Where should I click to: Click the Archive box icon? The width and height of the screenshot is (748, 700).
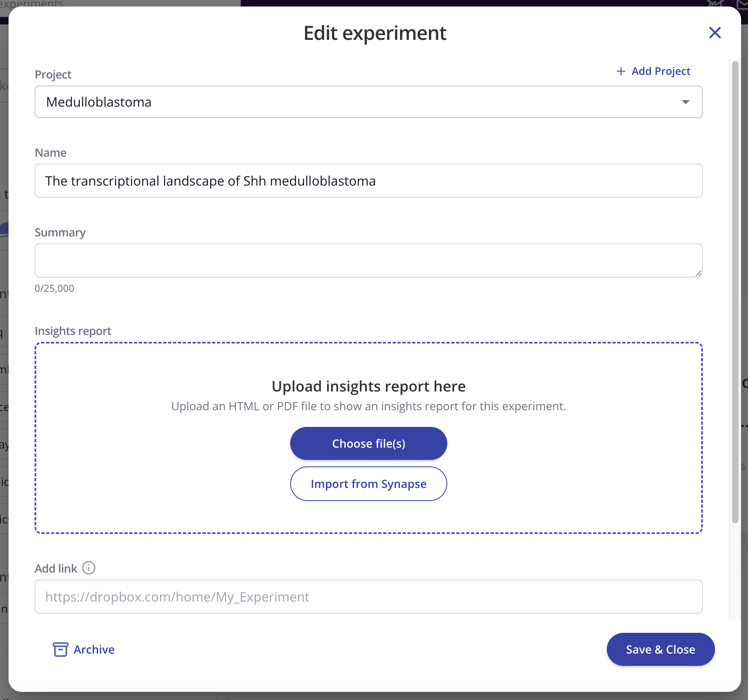click(61, 649)
